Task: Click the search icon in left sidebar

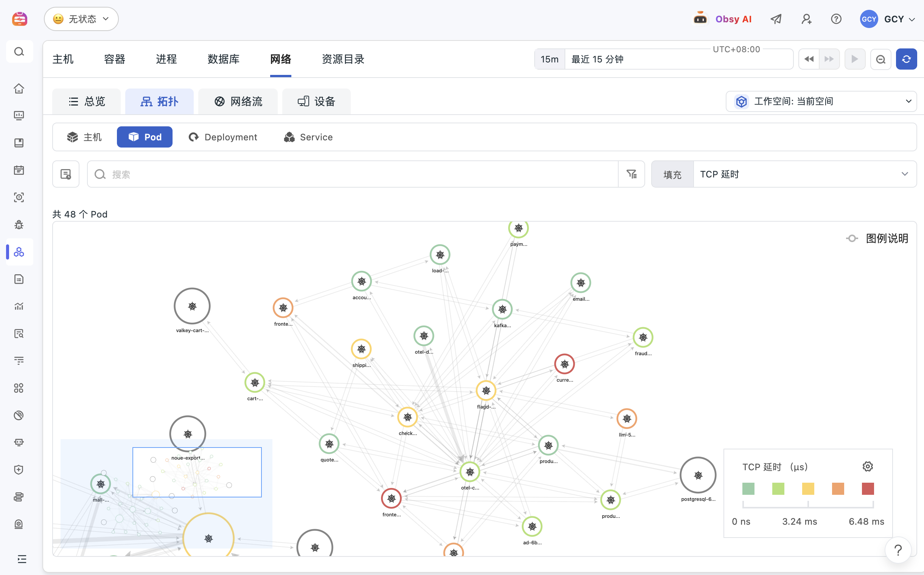Action: click(19, 51)
